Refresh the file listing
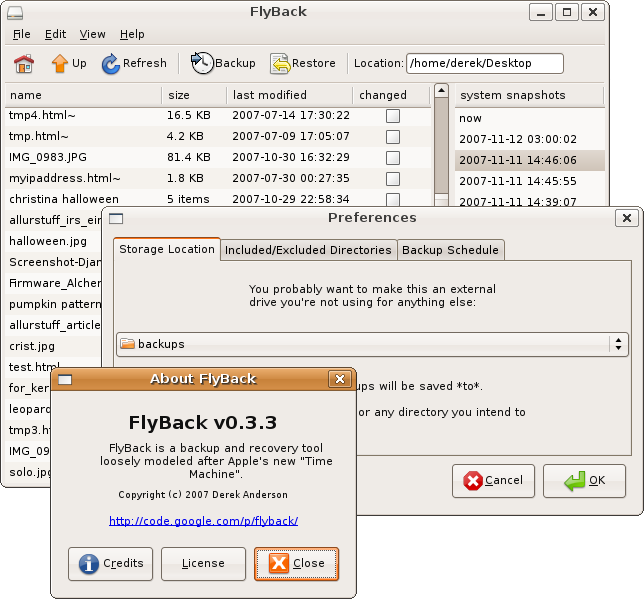This screenshot has height=599, width=644. pyautogui.click(x=134, y=64)
